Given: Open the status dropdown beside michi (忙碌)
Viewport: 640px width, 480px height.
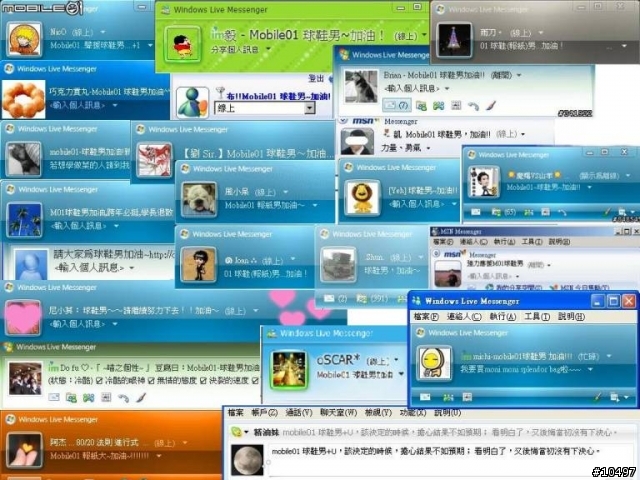Looking at the screenshot, I should (x=609, y=356).
